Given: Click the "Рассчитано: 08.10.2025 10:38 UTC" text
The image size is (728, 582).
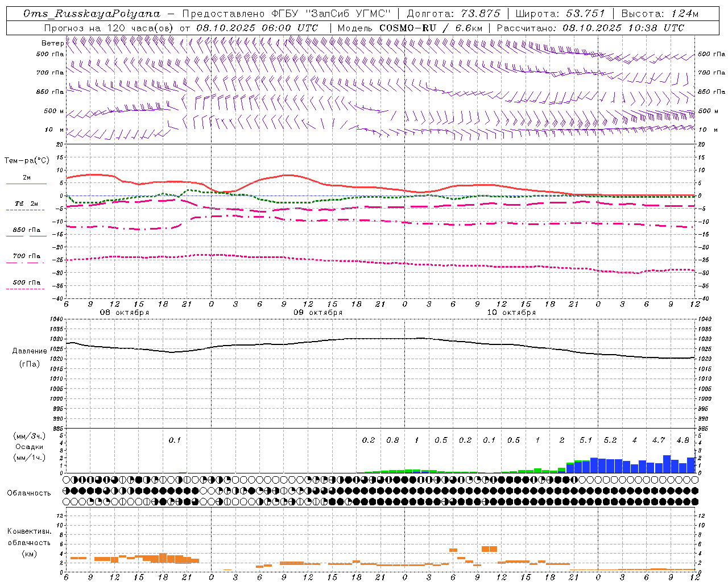Looking at the screenshot, I should click(590, 28).
